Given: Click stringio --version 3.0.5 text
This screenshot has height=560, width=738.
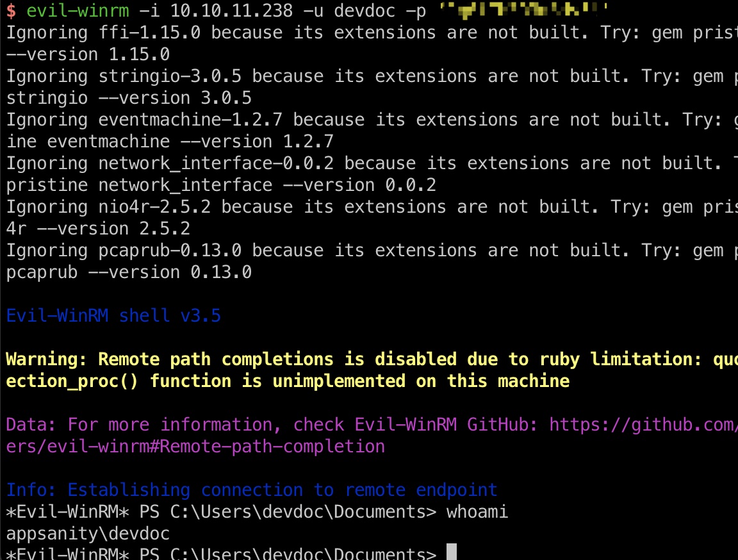Looking at the screenshot, I should click(x=129, y=98).
